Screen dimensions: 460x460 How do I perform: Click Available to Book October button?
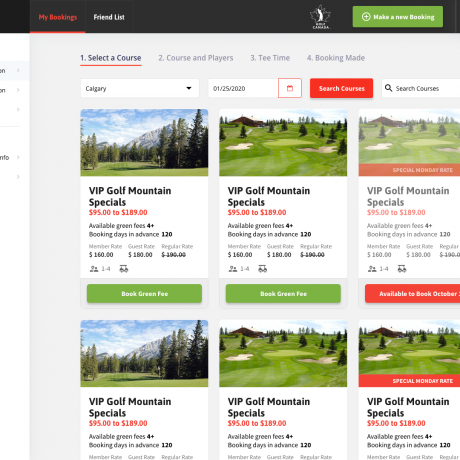coord(413,294)
